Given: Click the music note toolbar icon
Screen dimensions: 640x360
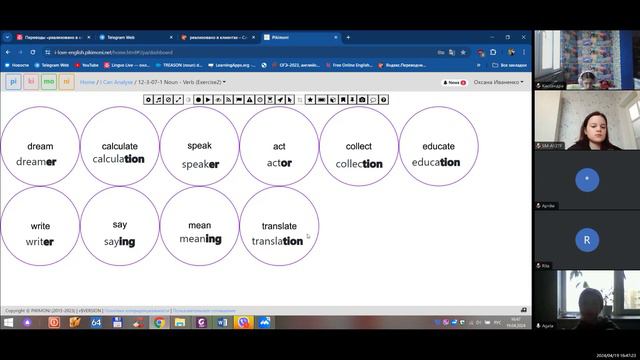Looking at the screenshot, I should click(x=158, y=100).
